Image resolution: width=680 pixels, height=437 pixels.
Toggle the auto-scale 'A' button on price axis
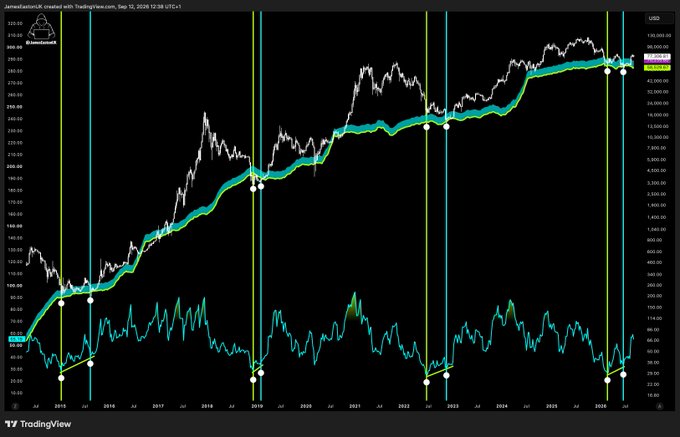[659, 406]
